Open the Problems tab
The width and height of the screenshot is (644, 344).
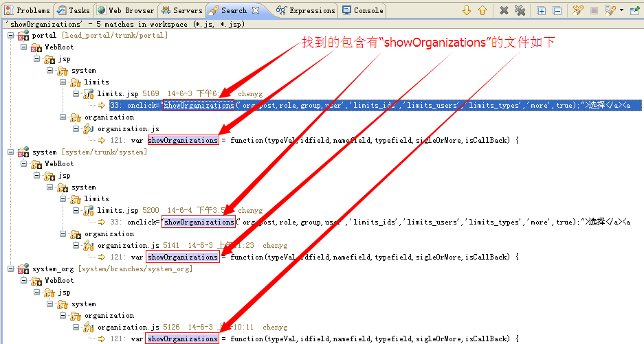(27, 10)
